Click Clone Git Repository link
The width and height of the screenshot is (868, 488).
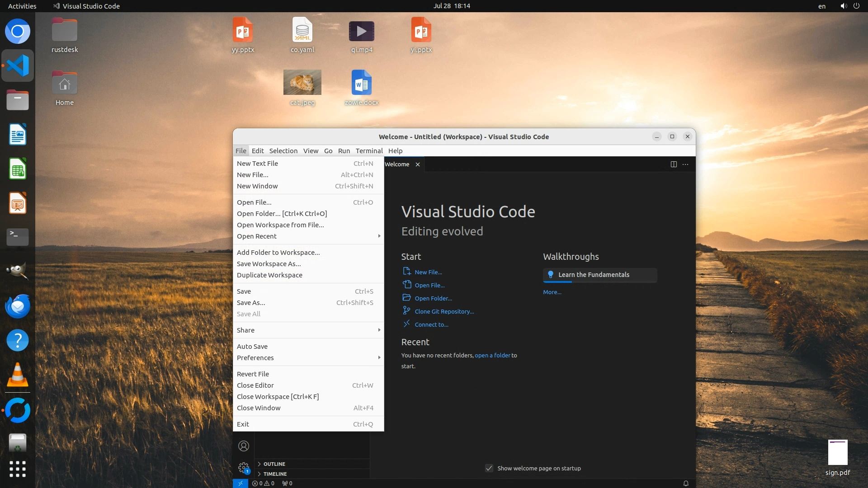coord(444,311)
